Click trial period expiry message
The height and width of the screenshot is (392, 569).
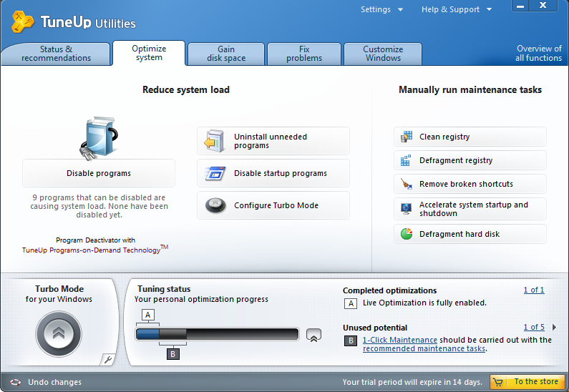(x=412, y=382)
